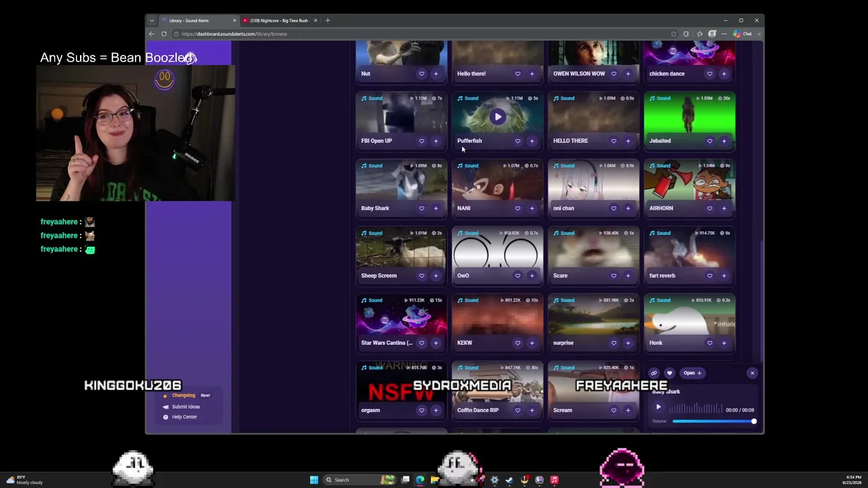This screenshot has height=488, width=868.
Task: Add the Jebaited sound
Action: 724,141
